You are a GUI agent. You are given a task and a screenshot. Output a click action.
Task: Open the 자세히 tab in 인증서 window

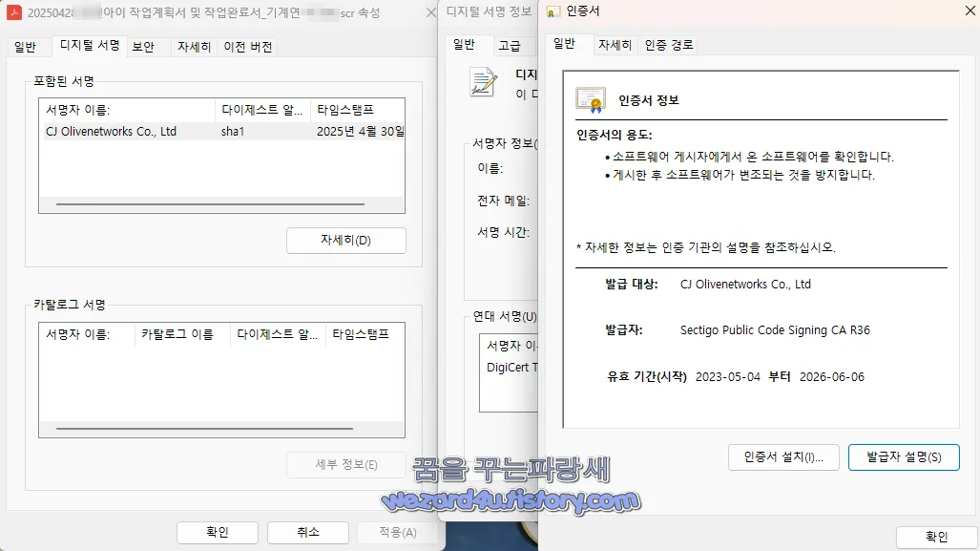pos(615,45)
